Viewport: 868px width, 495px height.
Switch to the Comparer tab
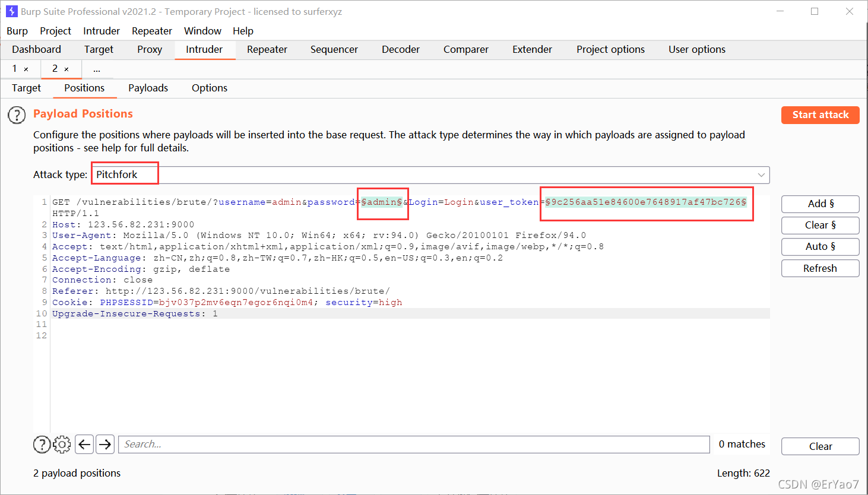466,49
